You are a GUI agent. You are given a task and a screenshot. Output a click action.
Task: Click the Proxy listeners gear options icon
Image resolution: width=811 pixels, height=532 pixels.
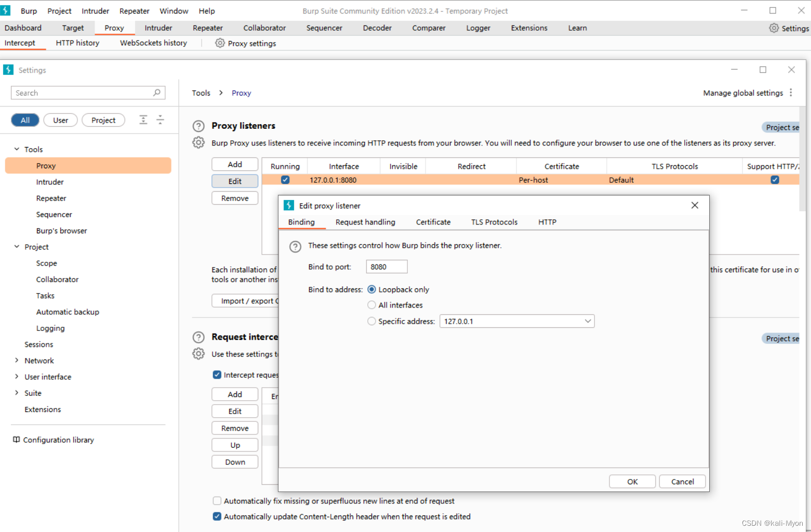(x=198, y=142)
